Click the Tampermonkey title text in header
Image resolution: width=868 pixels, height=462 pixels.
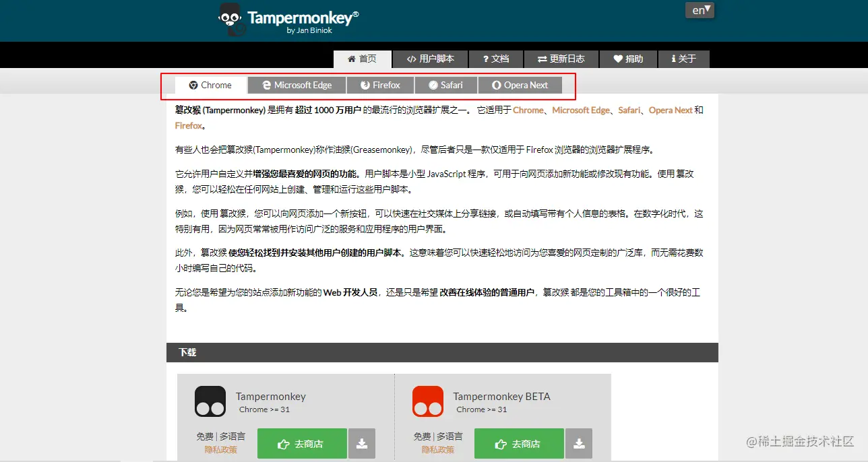(x=303, y=18)
